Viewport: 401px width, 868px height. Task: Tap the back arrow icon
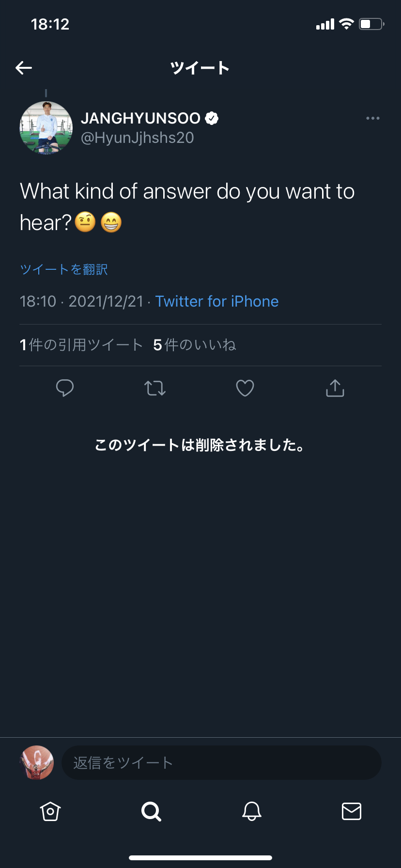(24, 68)
